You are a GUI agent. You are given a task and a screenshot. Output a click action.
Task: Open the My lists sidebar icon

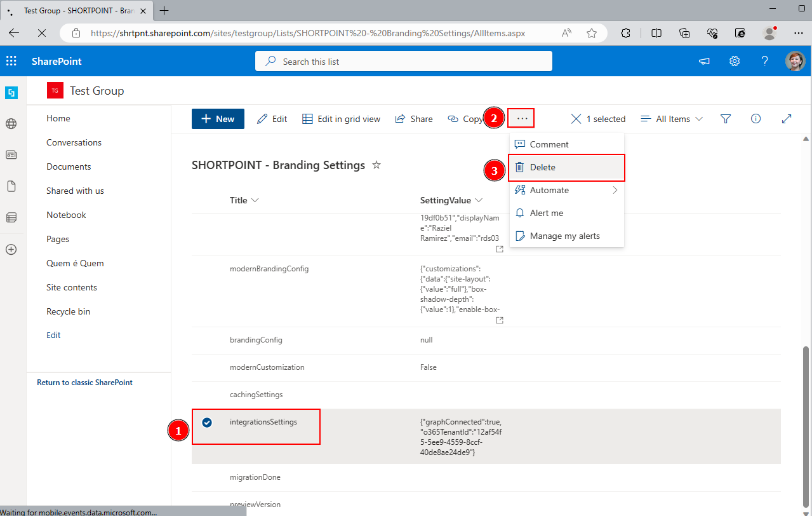[x=11, y=217]
